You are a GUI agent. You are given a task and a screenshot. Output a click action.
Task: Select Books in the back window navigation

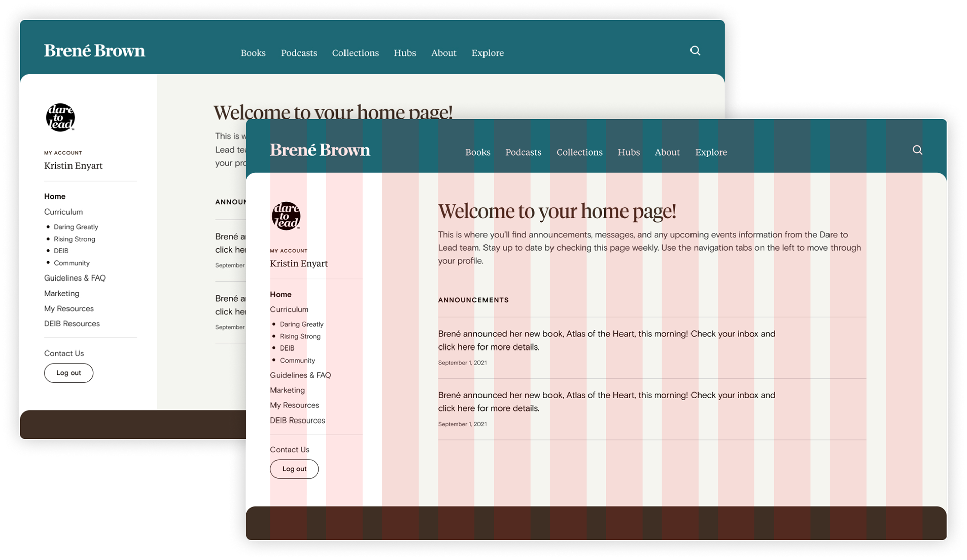click(253, 53)
